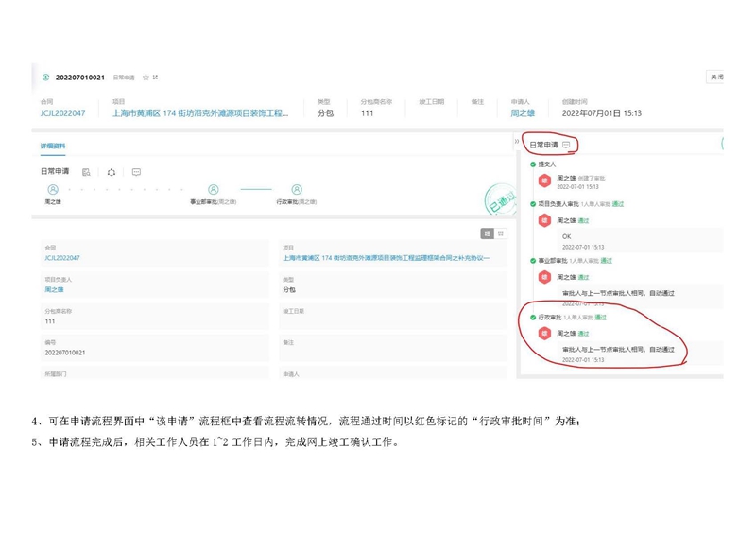Open the form view icon beside 日常申请

[86, 172]
